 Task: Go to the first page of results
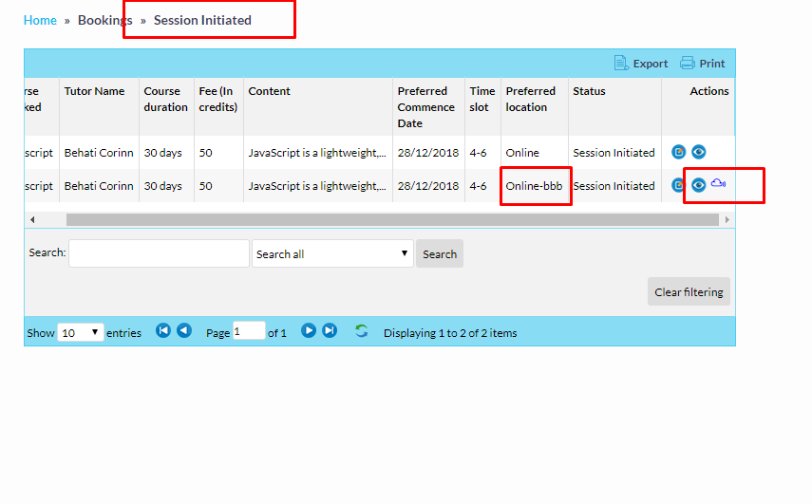[163, 331]
